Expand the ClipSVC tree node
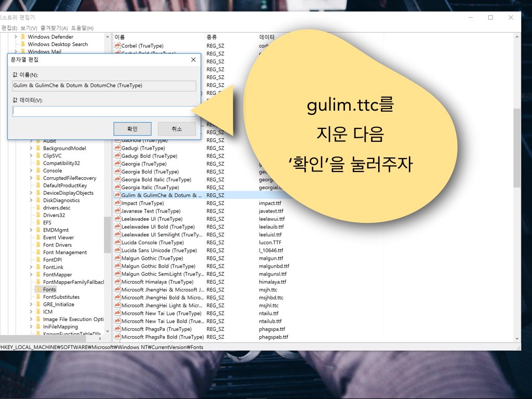 tap(31, 156)
